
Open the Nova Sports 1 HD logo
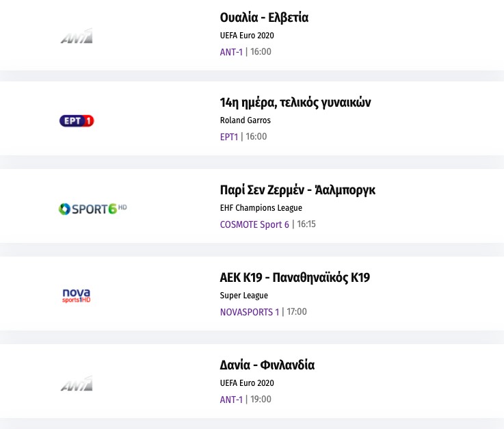click(x=76, y=296)
